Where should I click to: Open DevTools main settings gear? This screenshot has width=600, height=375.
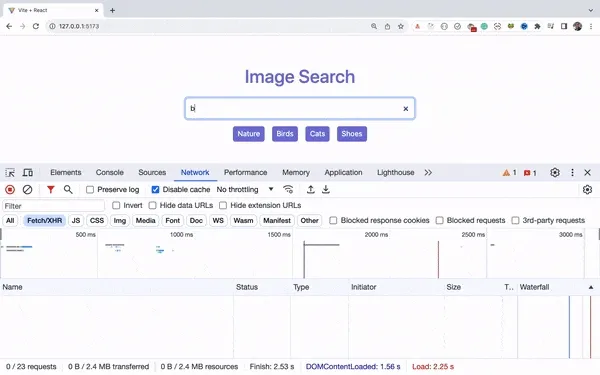tap(555, 173)
